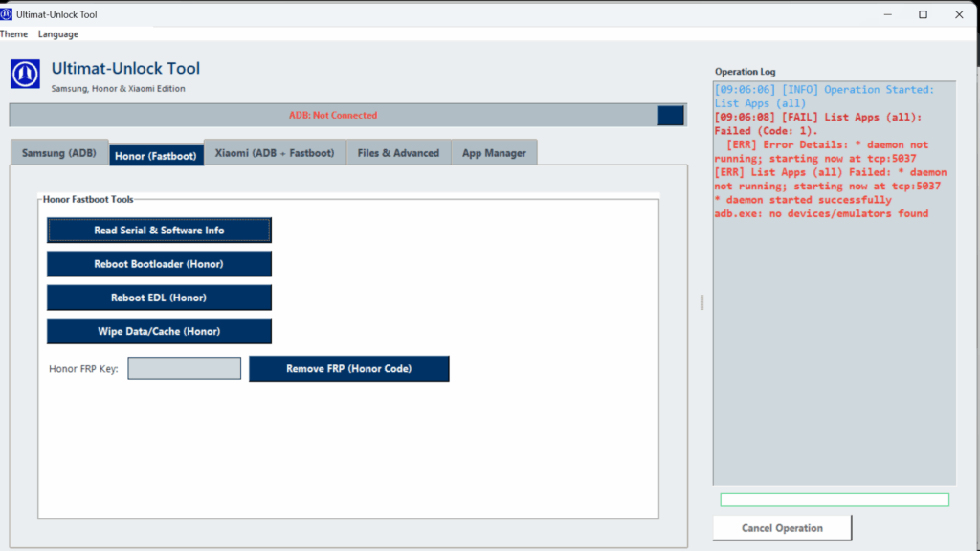Focus the Honor FRP Key input field
The image size is (980, 551).
(185, 368)
